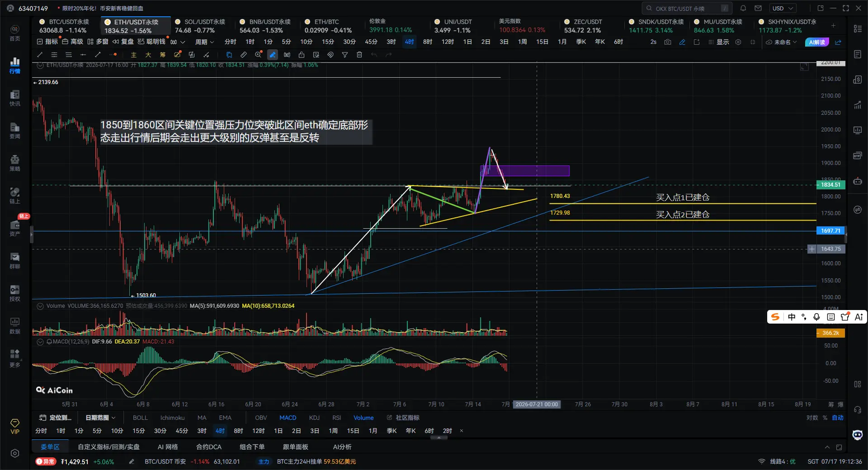Select the ruler measurement tool

pos(244,55)
